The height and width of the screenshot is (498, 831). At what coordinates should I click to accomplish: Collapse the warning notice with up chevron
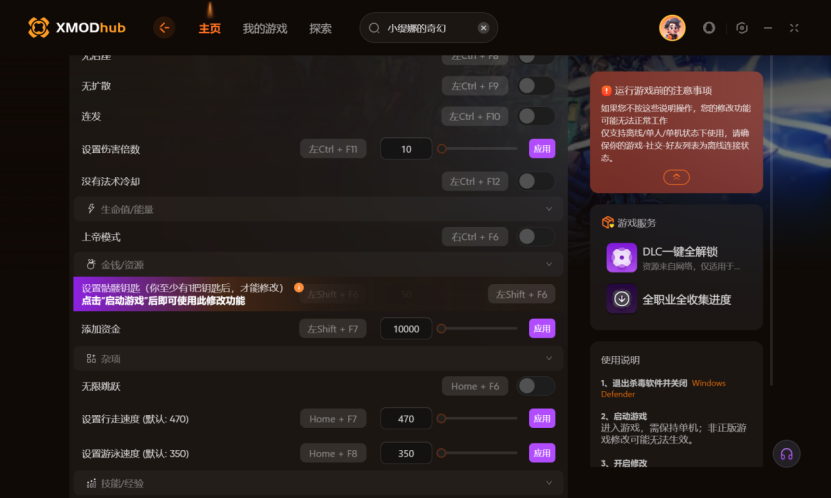point(676,177)
